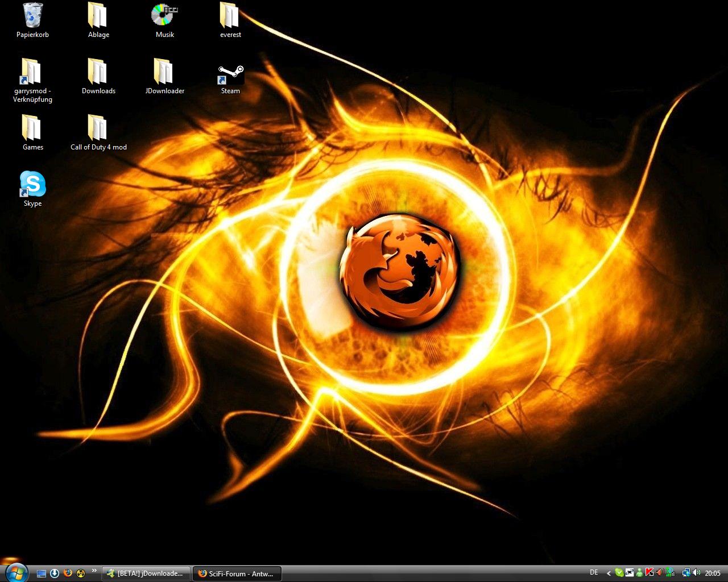The width and height of the screenshot is (728, 582).
Task: Select the Musik CD icon
Action: pos(164,16)
